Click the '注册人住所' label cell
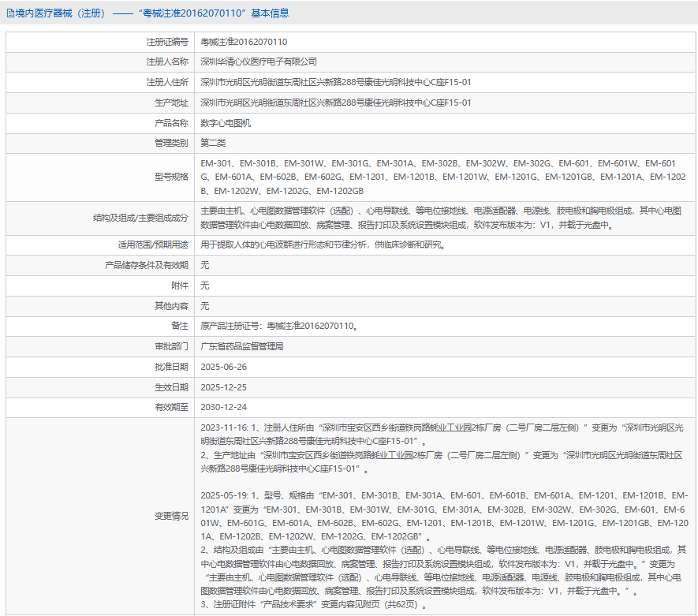 [x=100, y=82]
